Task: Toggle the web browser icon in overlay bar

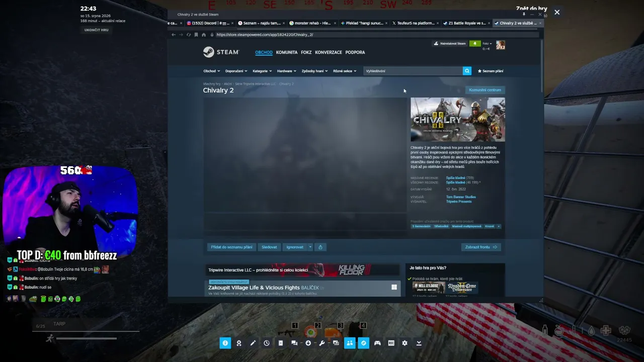Action: [363, 343]
